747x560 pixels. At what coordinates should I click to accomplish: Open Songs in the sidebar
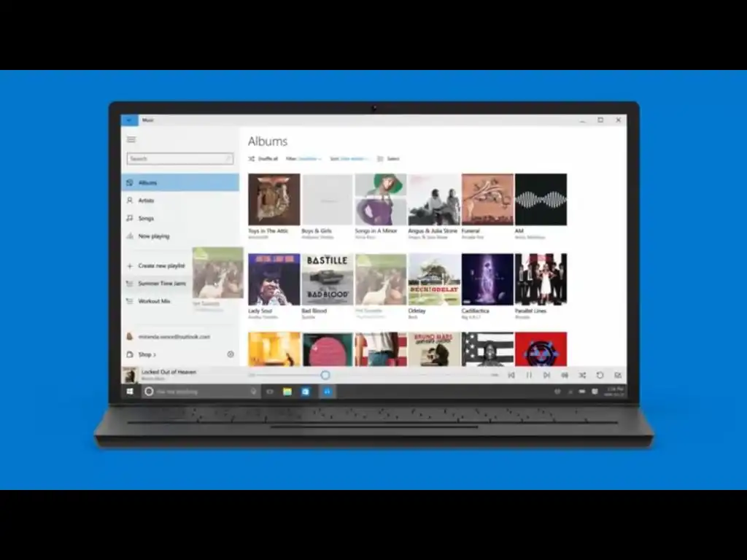click(180, 218)
